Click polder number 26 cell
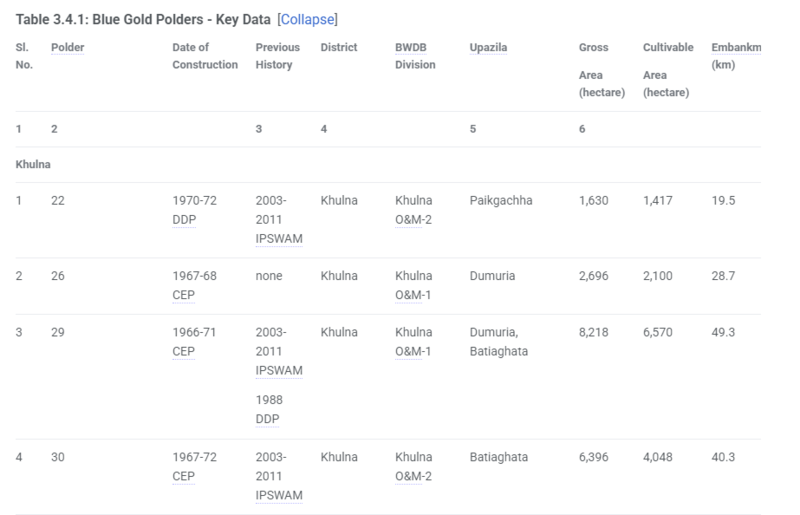Viewport: 800px width, 515px height. pyautogui.click(x=58, y=276)
